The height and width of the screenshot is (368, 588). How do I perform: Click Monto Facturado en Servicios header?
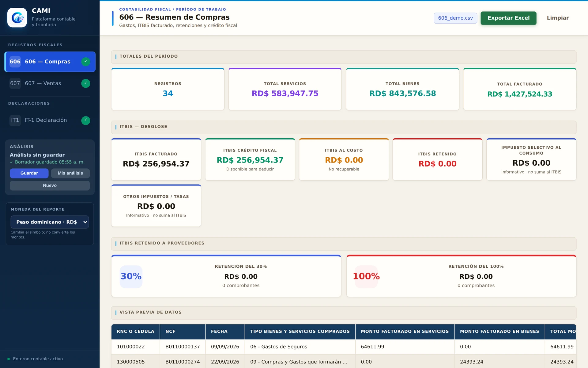[x=405, y=332]
